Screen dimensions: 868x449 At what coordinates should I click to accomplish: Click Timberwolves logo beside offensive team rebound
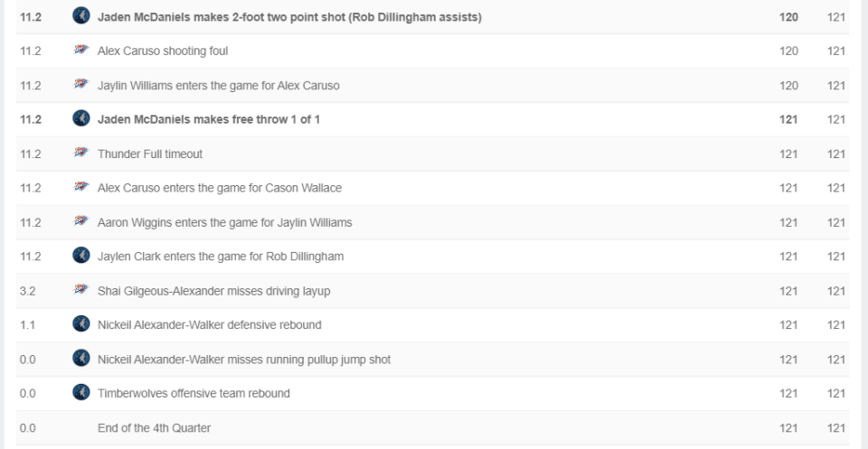point(81,393)
